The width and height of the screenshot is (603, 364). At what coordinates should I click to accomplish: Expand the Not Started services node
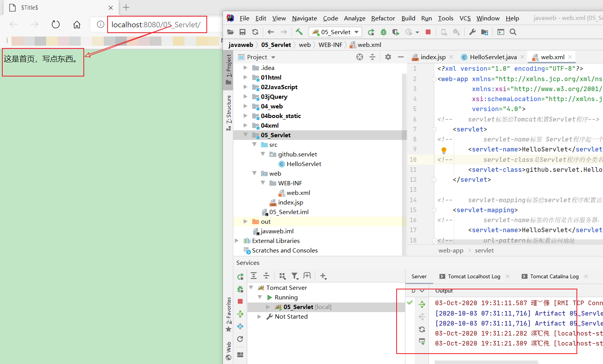259,316
